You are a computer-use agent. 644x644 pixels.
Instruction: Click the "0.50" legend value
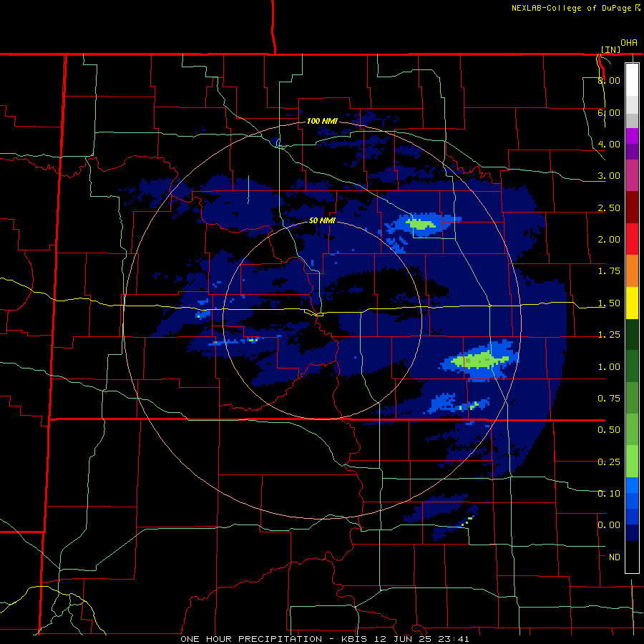coord(609,430)
